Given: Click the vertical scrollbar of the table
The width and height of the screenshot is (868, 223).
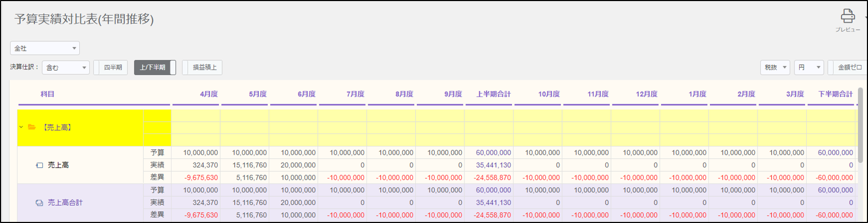Looking at the screenshot, I should click(860, 122).
